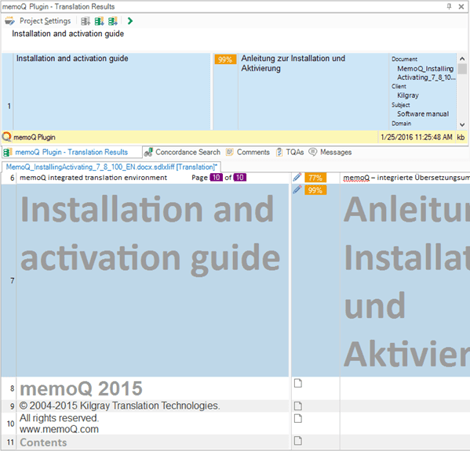Click the green arrow next-result icon

click(x=130, y=21)
